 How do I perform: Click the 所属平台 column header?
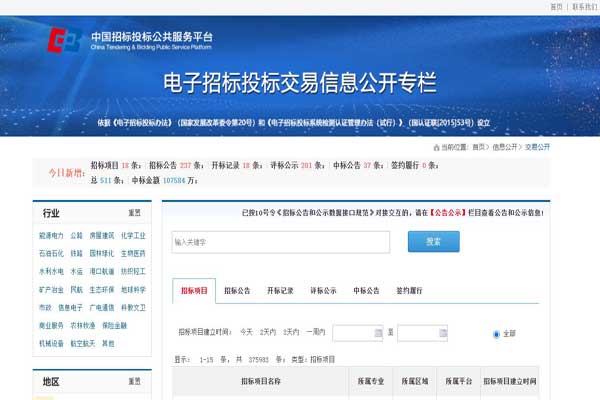(x=459, y=381)
